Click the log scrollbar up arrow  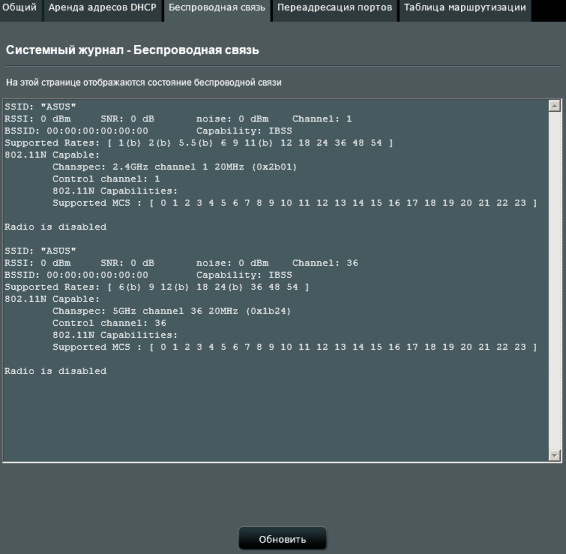[554, 106]
